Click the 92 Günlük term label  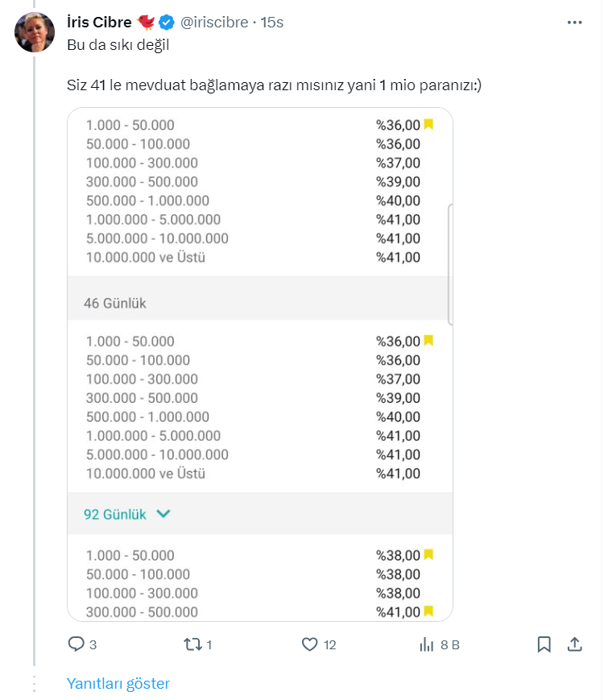pyautogui.click(x=115, y=513)
